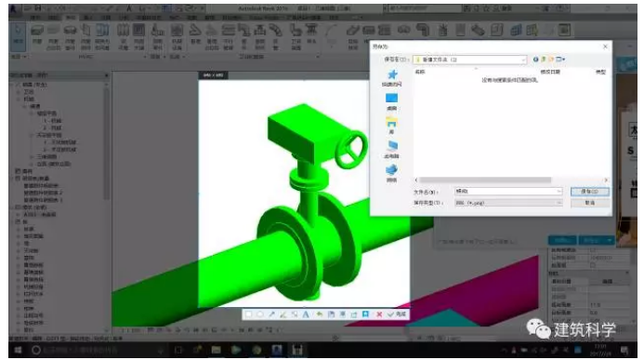Click Done checkmark in screenshot toolbar
The height and width of the screenshot is (360, 644).
click(x=397, y=314)
